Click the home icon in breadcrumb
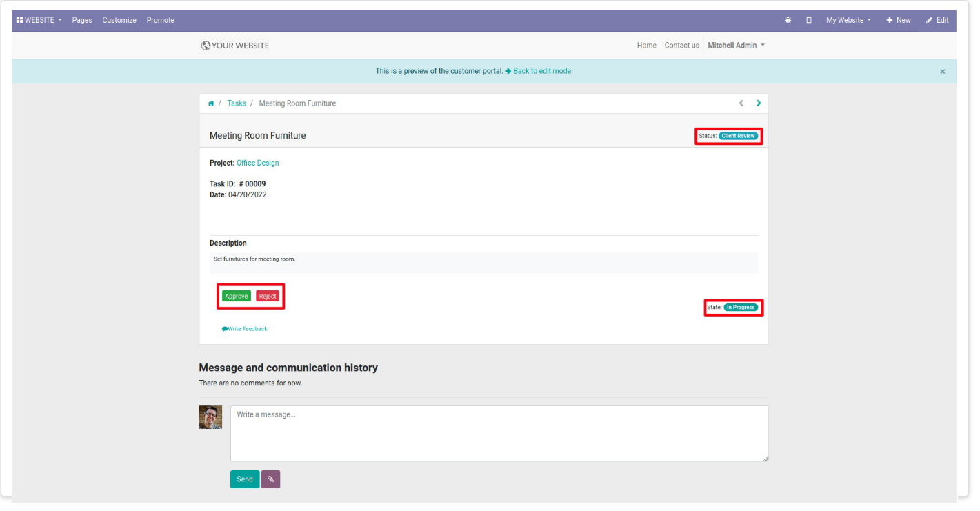The image size is (980, 511). 211,103
